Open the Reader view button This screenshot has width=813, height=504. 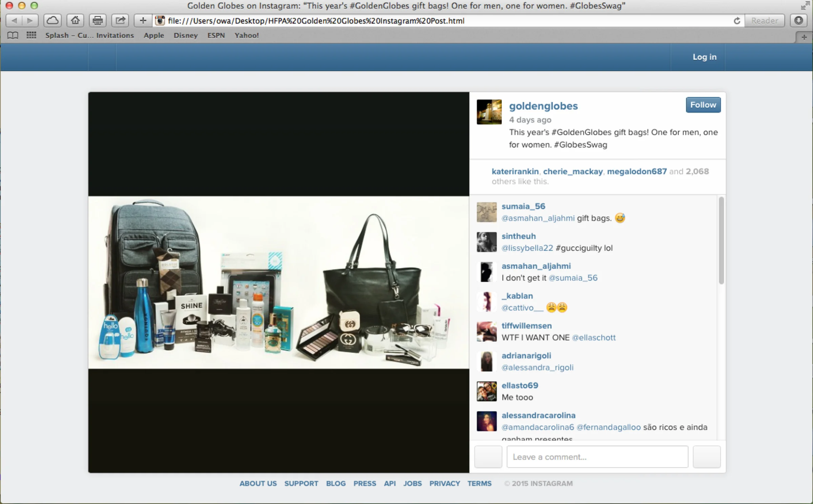(765, 21)
